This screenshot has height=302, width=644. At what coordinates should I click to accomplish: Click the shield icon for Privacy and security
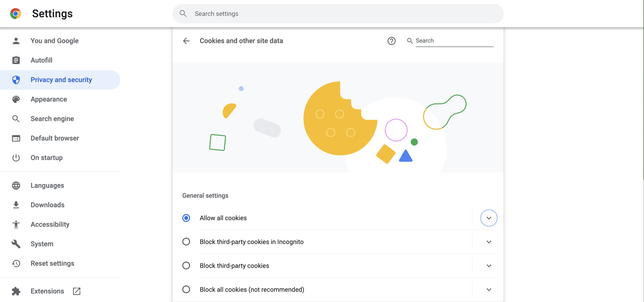click(16, 80)
